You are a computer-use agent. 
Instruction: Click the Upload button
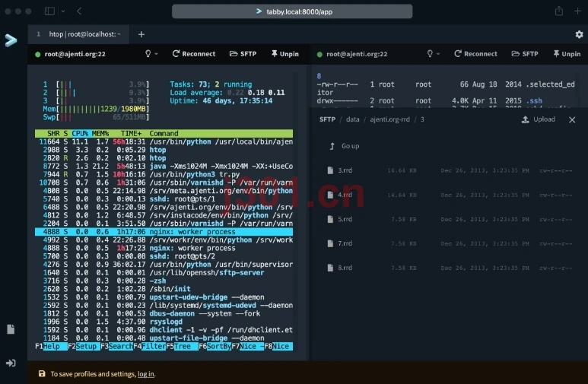click(539, 119)
